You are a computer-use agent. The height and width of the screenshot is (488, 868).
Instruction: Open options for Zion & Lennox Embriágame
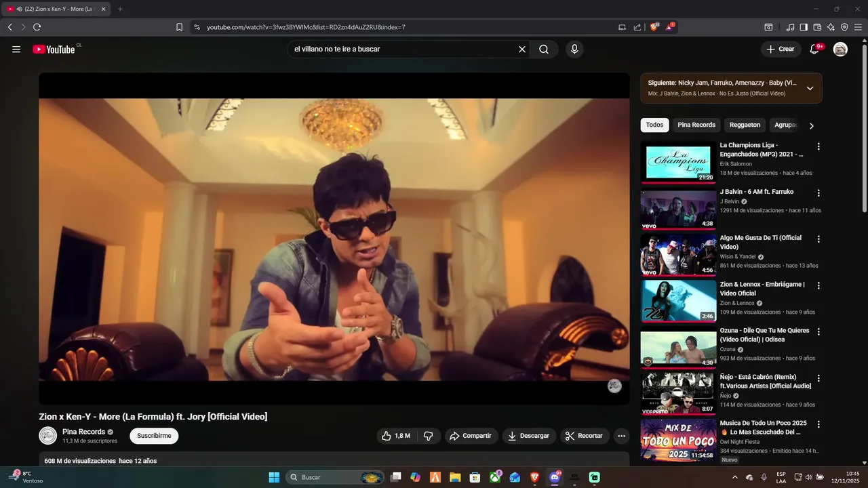pyautogui.click(x=818, y=285)
